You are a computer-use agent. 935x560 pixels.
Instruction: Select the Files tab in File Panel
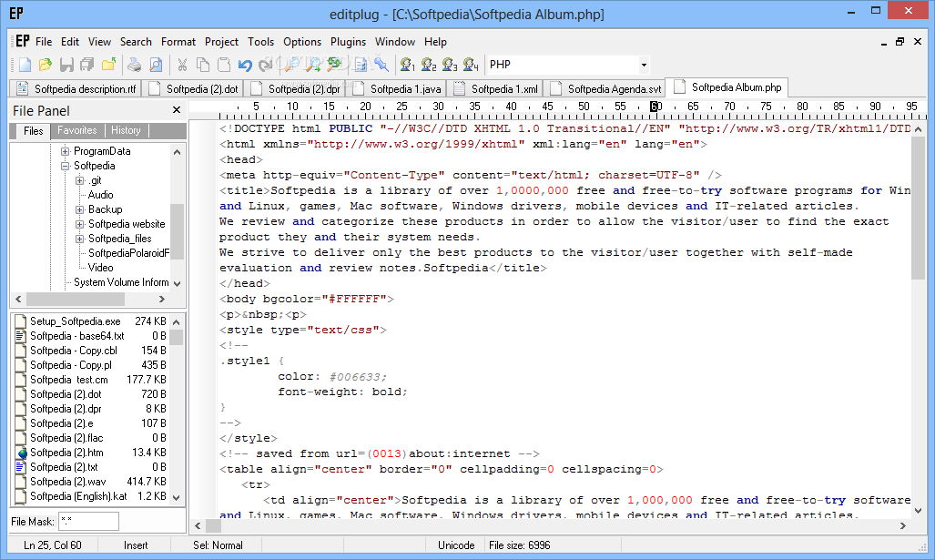tap(34, 130)
